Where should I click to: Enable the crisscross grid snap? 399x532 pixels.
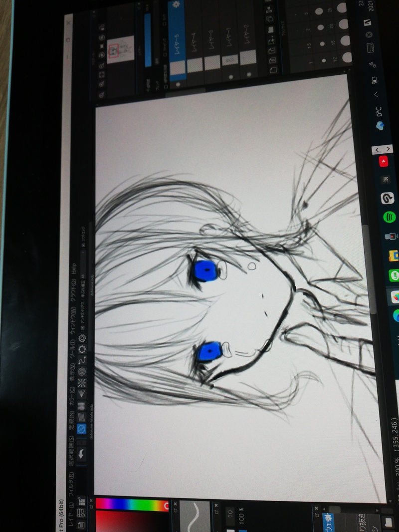[x=81, y=405]
